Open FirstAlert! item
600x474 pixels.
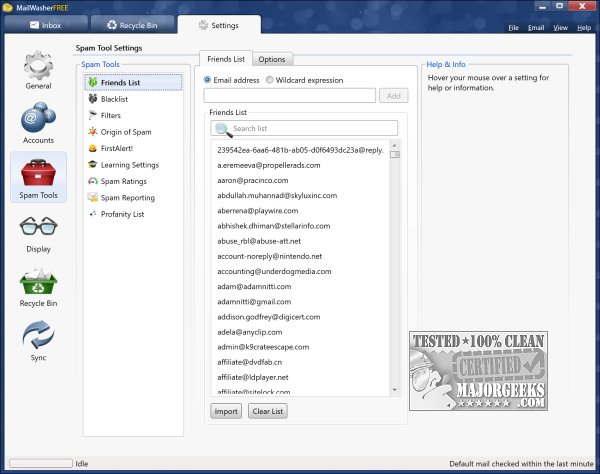coord(133,148)
